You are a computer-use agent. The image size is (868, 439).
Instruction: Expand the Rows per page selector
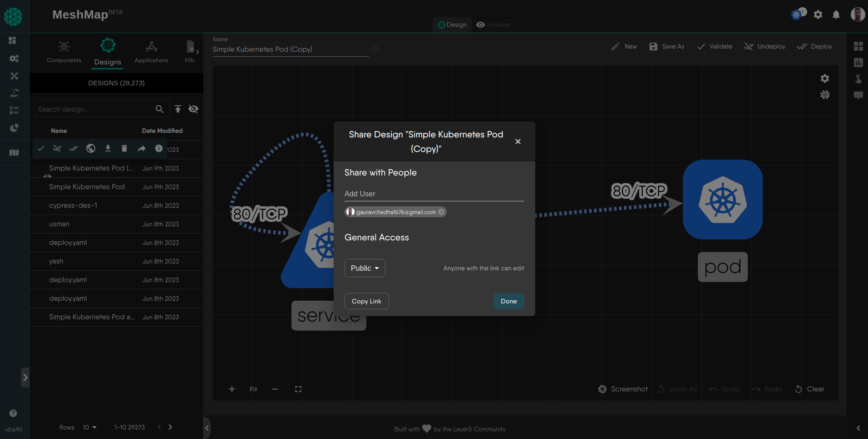coord(89,427)
